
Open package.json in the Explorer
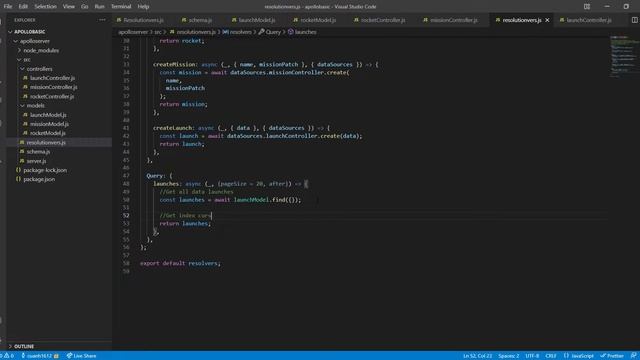(39, 179)
